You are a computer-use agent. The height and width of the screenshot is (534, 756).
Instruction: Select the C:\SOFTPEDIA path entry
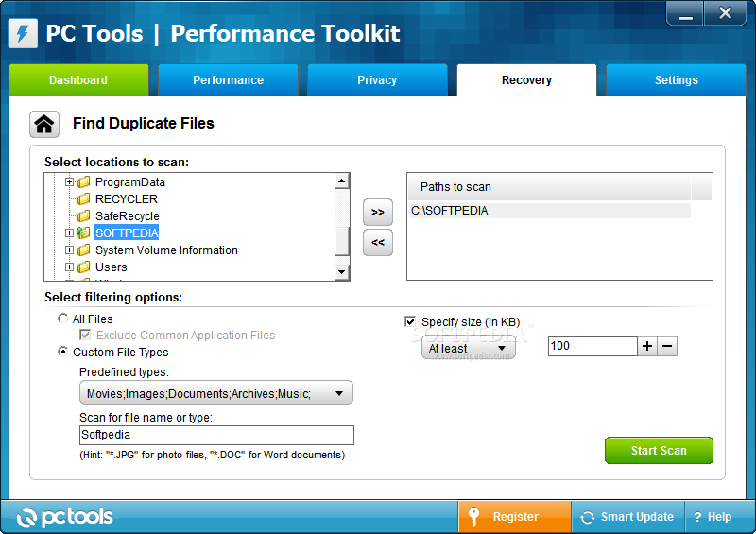550,211
